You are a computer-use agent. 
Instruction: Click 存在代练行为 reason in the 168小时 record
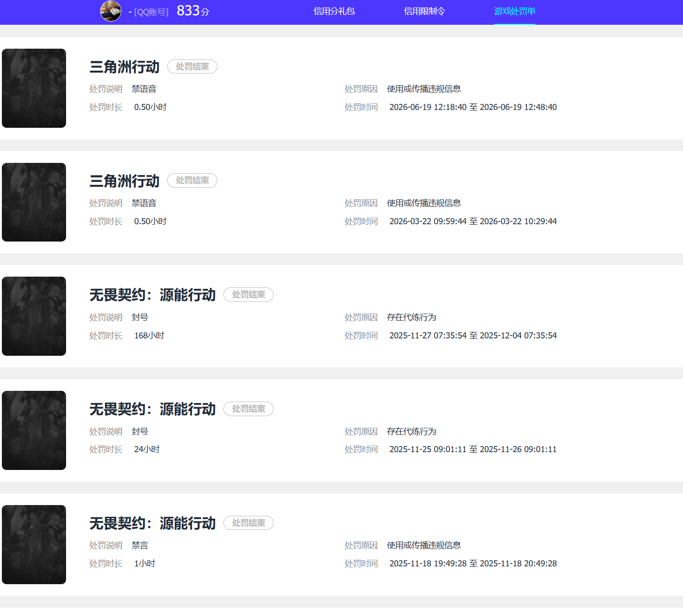point(412,317)
